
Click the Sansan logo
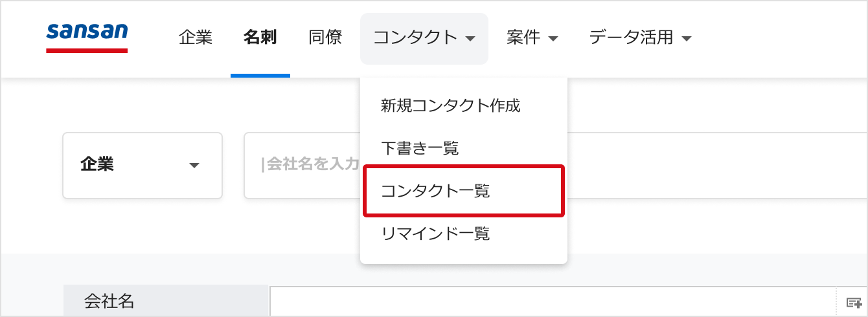[x=87, y=37]
